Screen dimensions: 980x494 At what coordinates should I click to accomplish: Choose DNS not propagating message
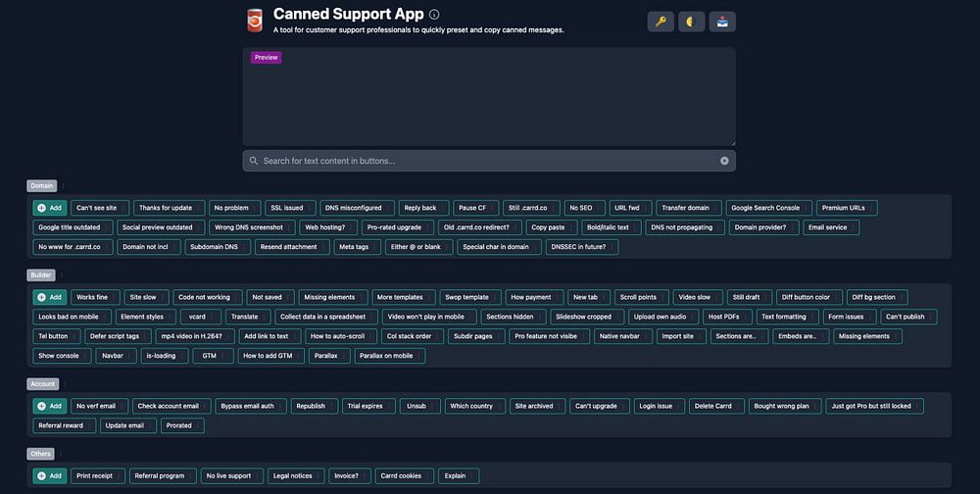685,227
